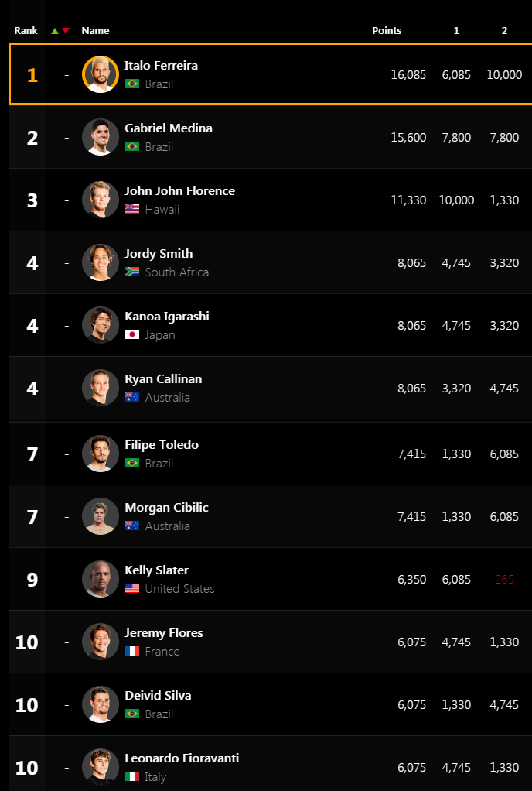The width and height of the screenshot is (532, 791).
Task: Click Gabriel Medina's avatar picture
Action: [x=101, y=137]
